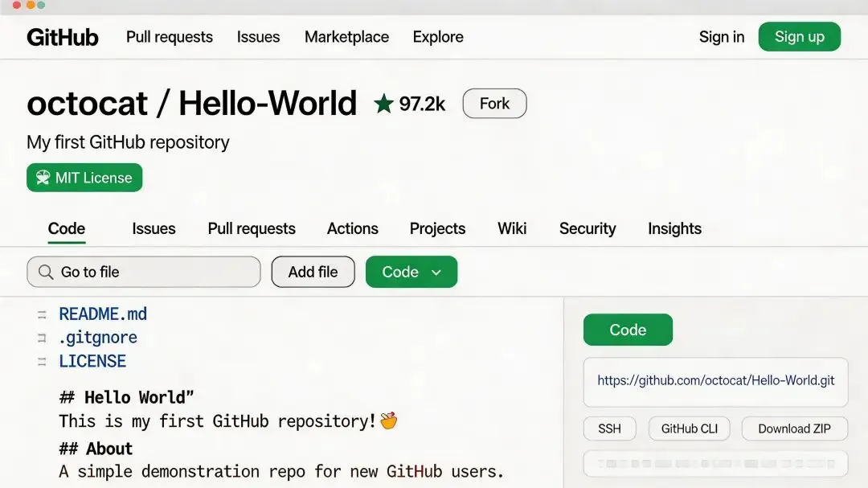Click the clone URL field
Screen dimensions: 868x488
click(715, 382)
